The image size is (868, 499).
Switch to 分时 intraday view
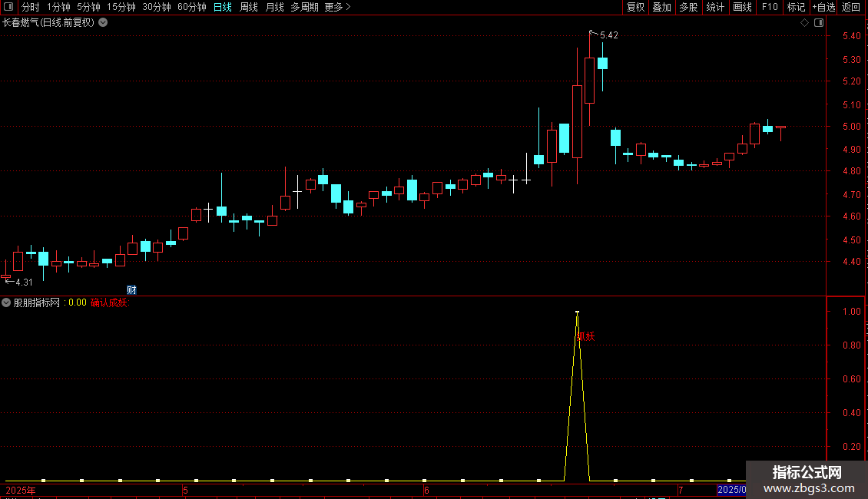(x=31, y=7)
